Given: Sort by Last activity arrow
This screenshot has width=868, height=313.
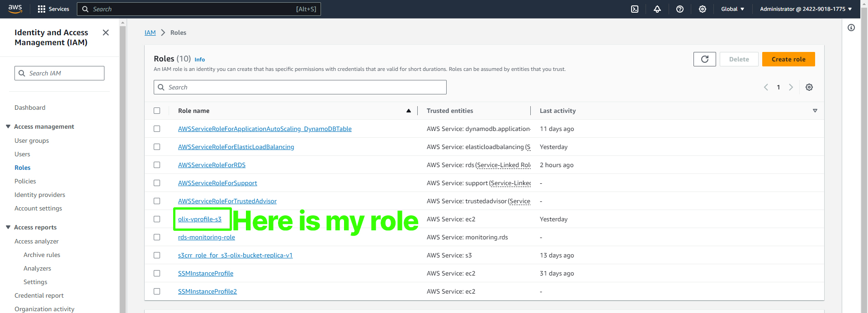Looking at the screenshot, I should (815, 111).
